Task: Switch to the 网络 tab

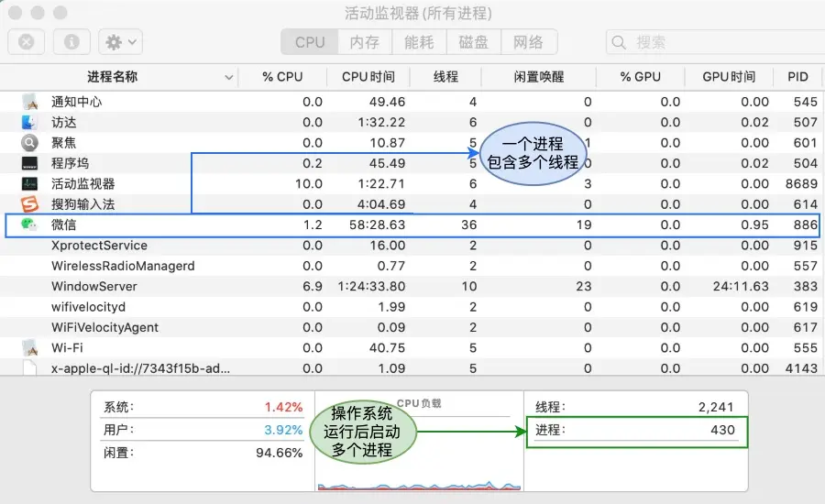Action: pyautogui.click(x=529, y=42)
